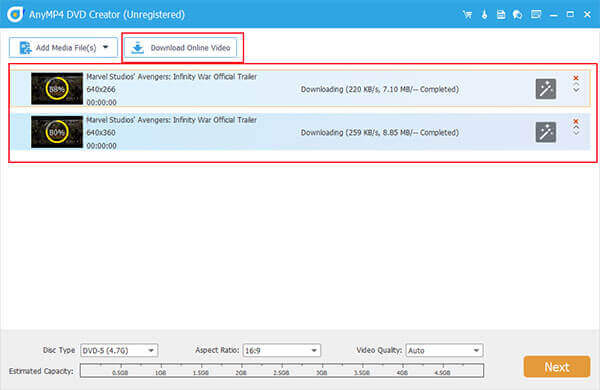The image size is (600, 390).
Task: Click the Add Media File(s) button
Action: coord(57,48)
